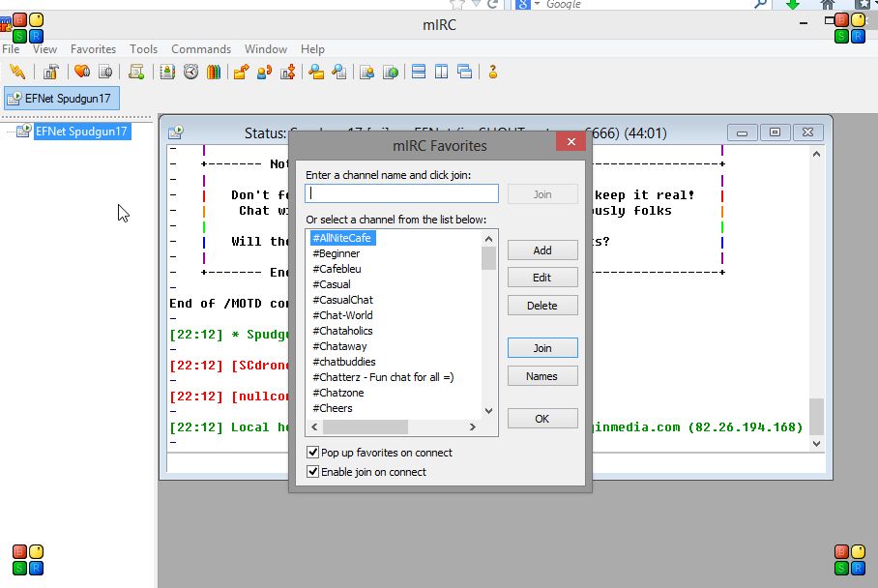
Task: Open the Options hammer icon
Action: click(51, 72)
